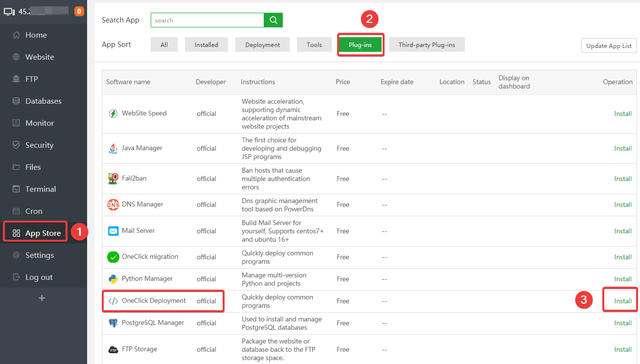The image size is (640, 364).
Task: Go to Databases in the sidebar
Action: click(43, 101)
